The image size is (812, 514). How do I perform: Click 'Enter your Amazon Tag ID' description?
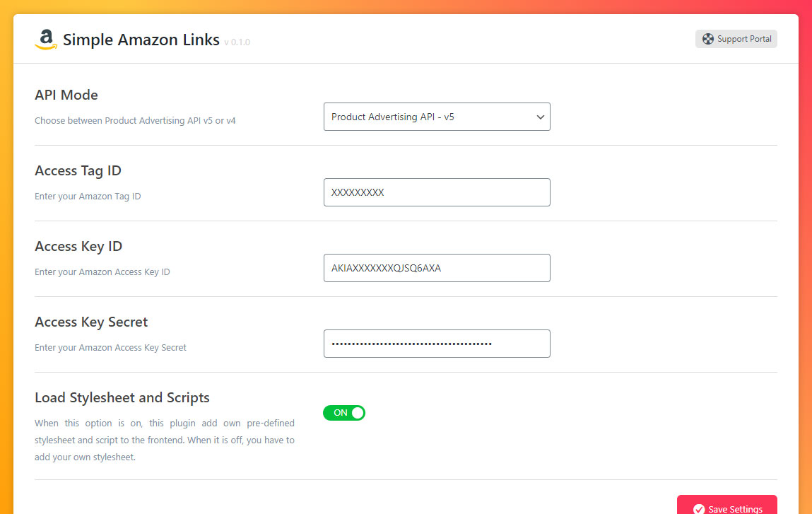[88, 197]
